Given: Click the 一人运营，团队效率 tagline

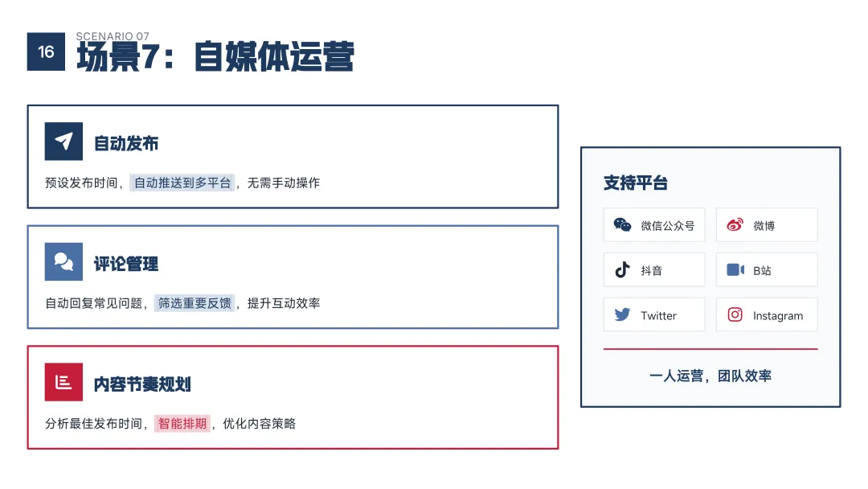Looking at the screenshot, I should pyautogui.click(x=710, y=376).
